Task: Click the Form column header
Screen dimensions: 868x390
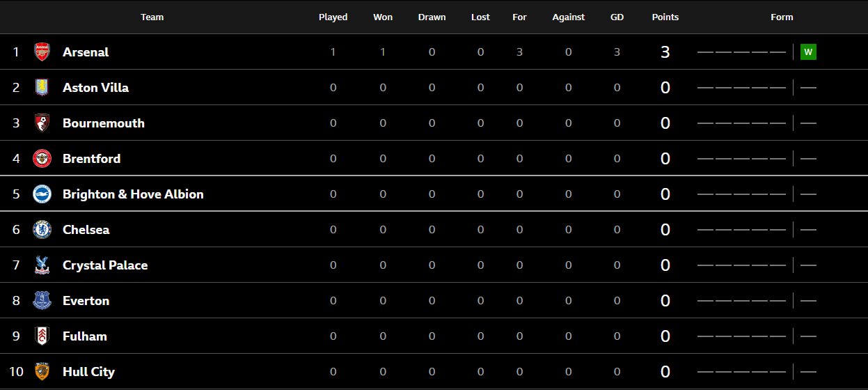Action: coord(782,17)
